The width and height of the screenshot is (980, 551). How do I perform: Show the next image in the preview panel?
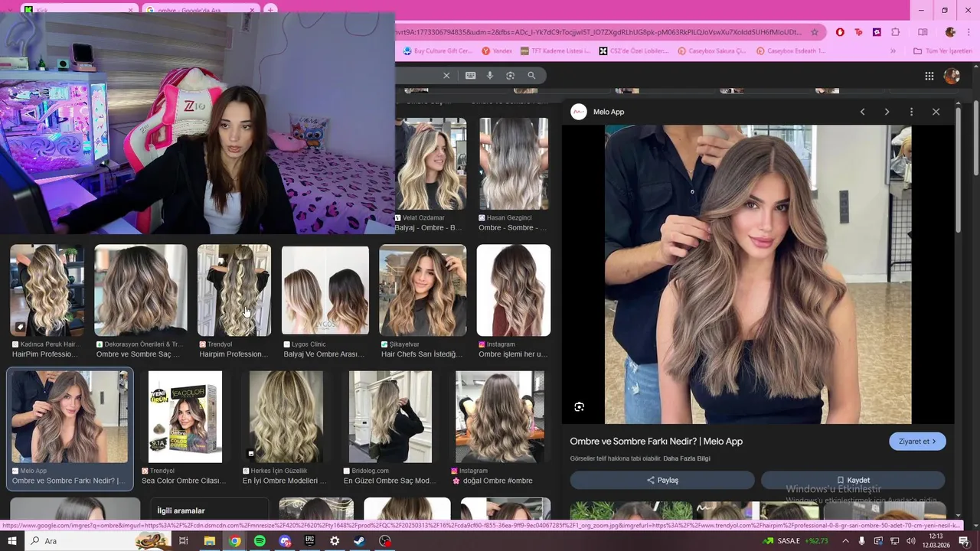[x=887, y=112]
